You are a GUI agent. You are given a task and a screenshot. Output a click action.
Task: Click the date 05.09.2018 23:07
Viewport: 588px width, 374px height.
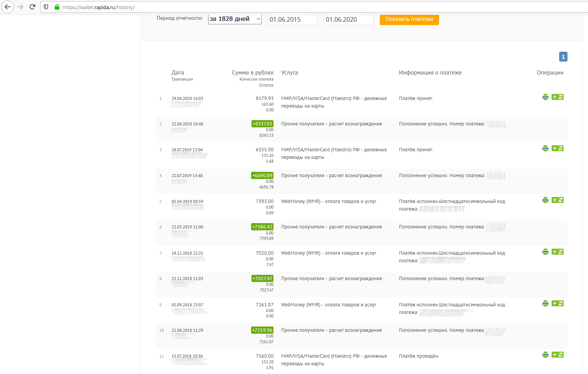tap(187, 305)
